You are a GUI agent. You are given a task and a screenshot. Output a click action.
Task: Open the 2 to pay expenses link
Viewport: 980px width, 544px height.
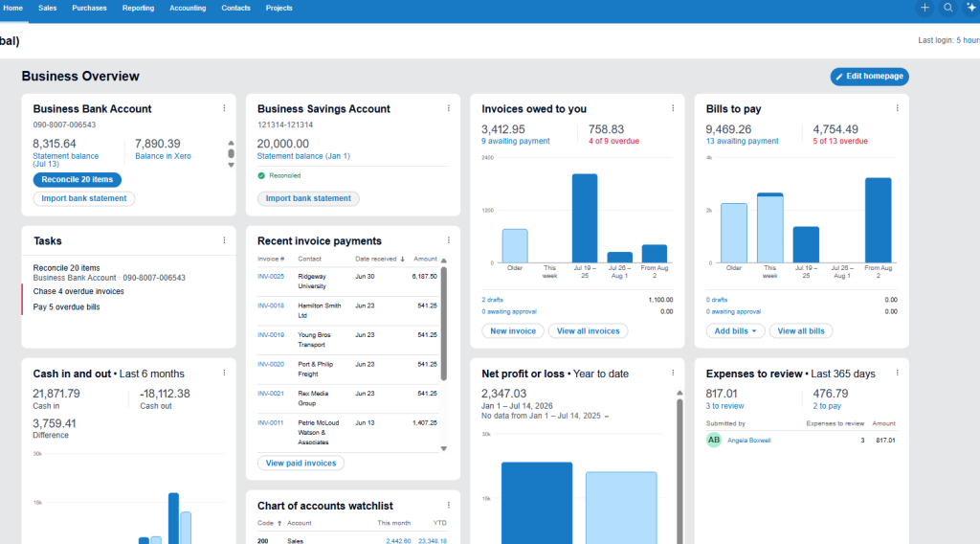(x=827, y=406)
